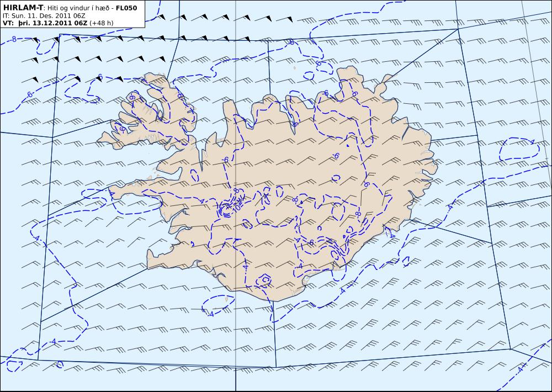Select the valid time 'þri. 13.12.2011 06Z'
Image resolution: width=552 pixels, height=392 pixels.
(52, 23)
